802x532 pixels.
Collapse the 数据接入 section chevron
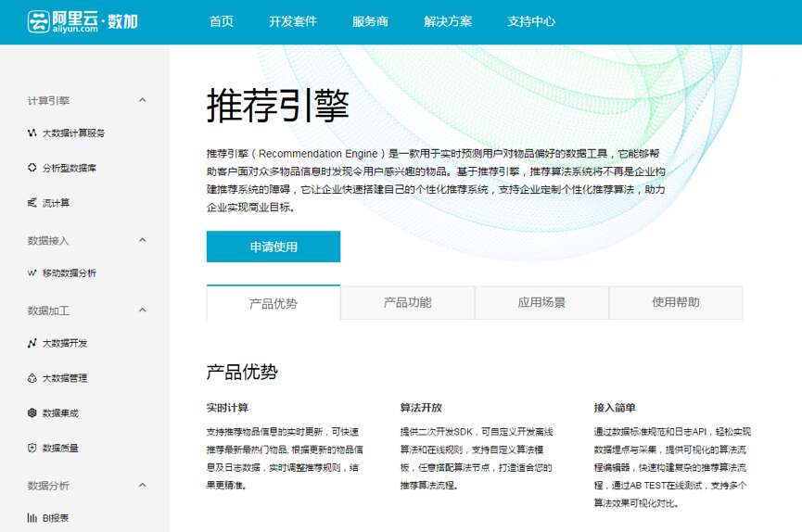(142, 240)
